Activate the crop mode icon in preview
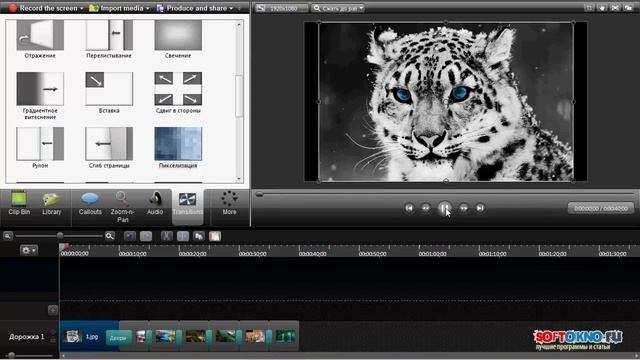 [x=589, y=8]
